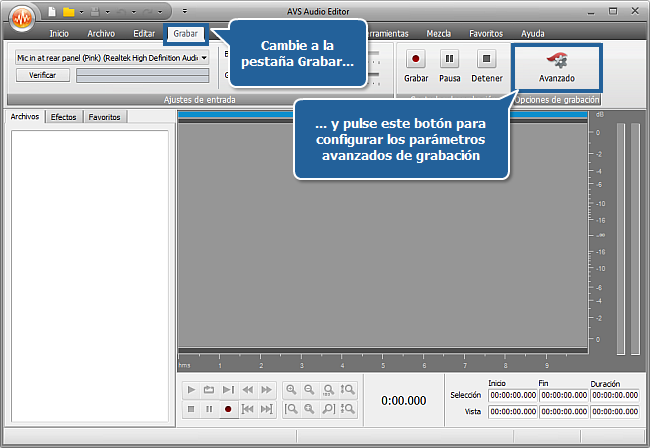
Task: Expand the redo history dropdown arrow
Action: click(x=160, y=12)
